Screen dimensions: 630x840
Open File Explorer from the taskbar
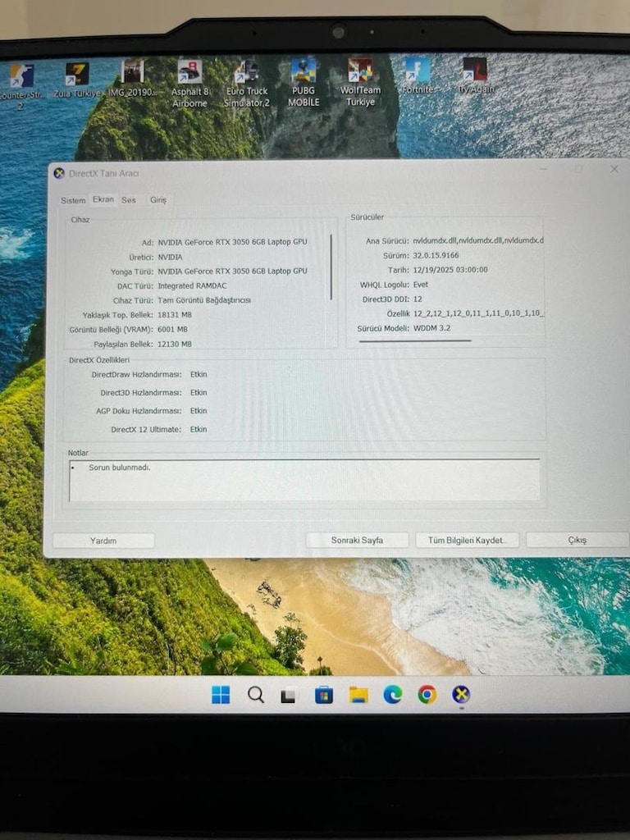[358, 695]
